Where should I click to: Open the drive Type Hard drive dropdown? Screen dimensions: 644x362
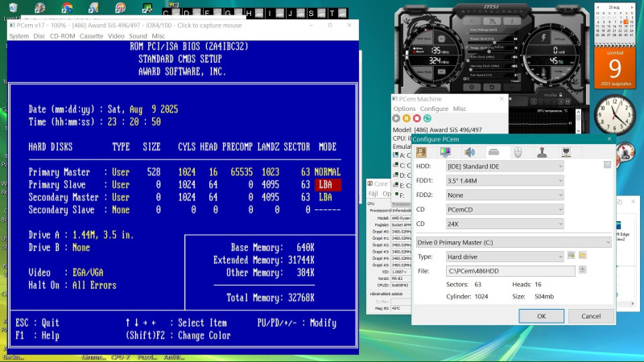tap(505, 257)
